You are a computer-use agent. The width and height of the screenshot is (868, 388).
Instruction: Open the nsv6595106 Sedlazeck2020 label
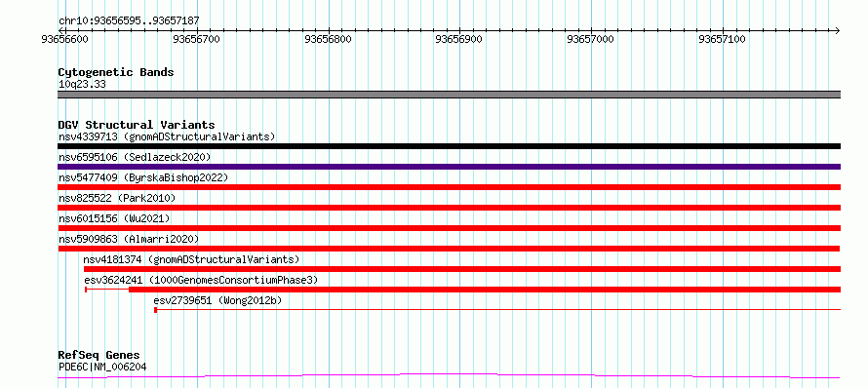[x=135, y=157]
